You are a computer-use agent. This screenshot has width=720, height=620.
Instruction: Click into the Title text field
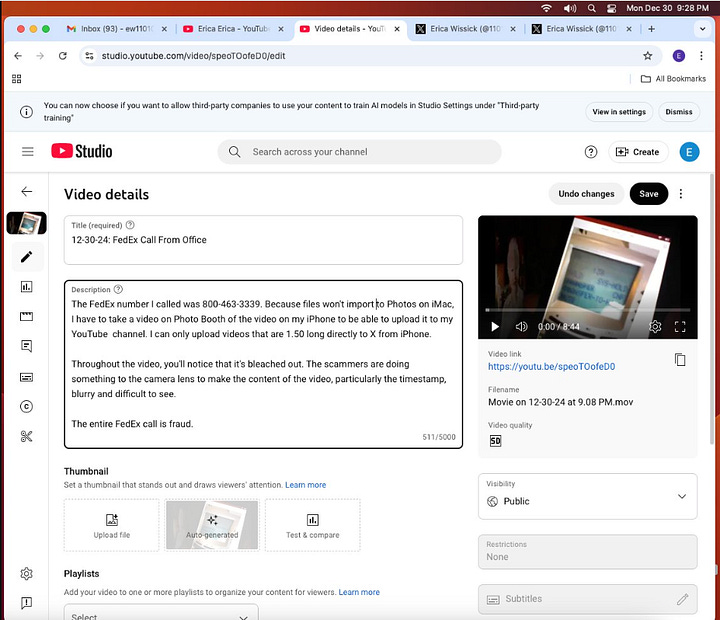point(263,240)
